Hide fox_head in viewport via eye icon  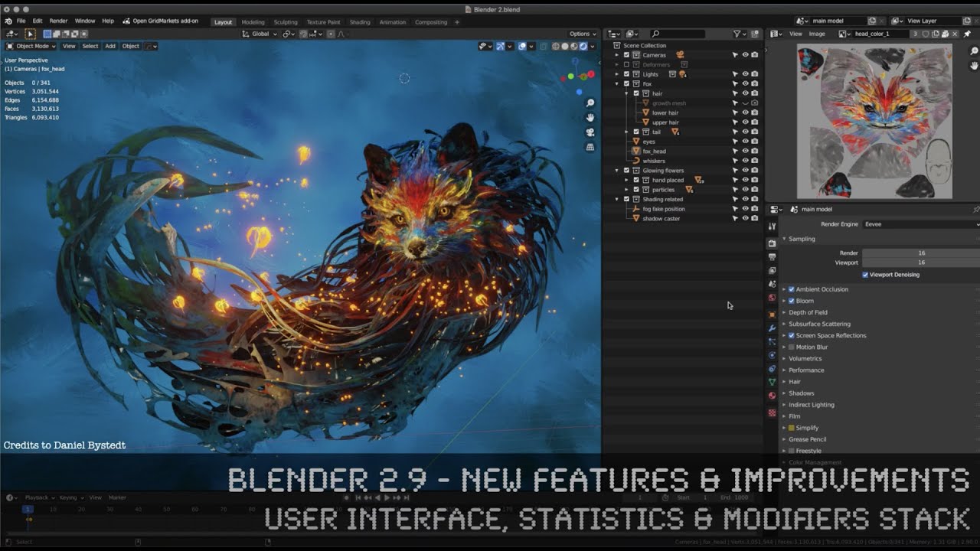click(745, 152)
